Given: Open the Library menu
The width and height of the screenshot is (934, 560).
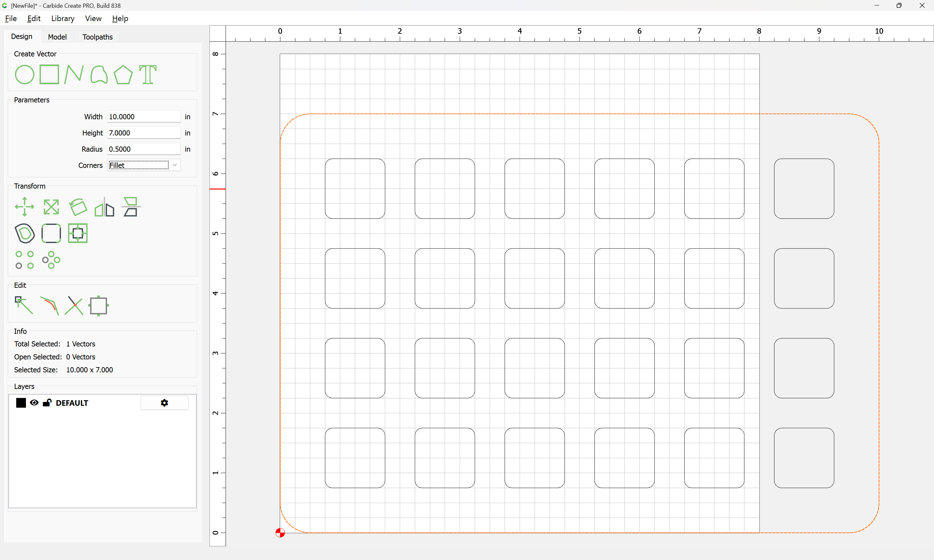Looking at the screenshot, I should coord(63,18).
